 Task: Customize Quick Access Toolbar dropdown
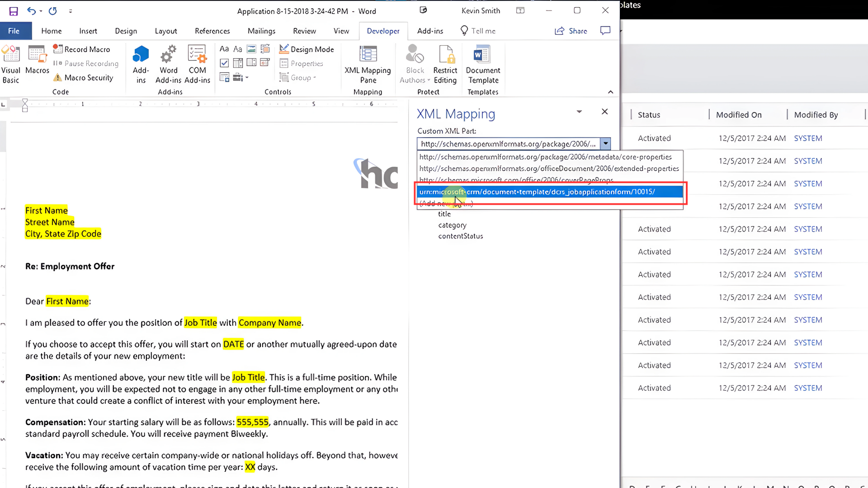71,11
